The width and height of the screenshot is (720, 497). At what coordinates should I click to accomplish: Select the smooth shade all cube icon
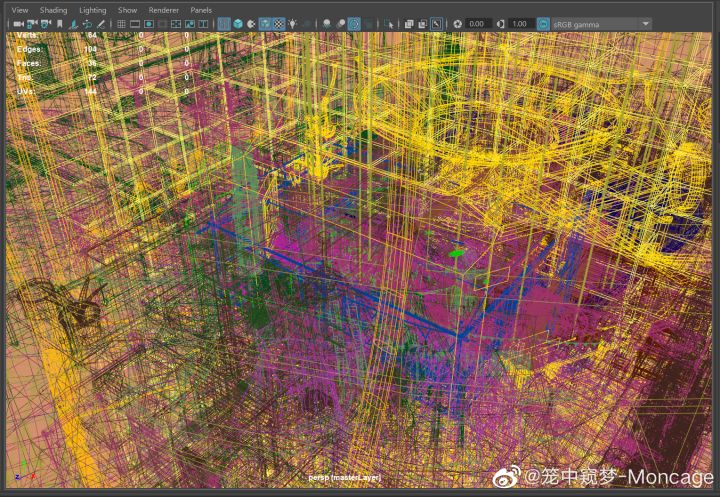(238, 24)
